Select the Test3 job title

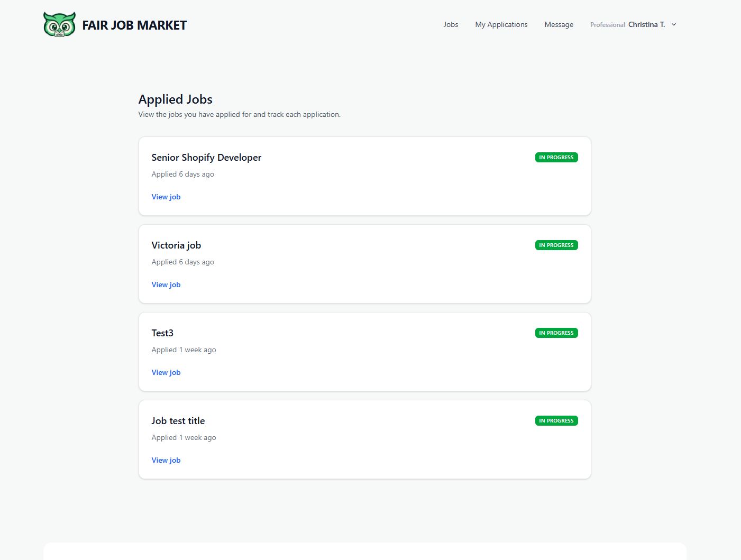(x=162, y=333)
